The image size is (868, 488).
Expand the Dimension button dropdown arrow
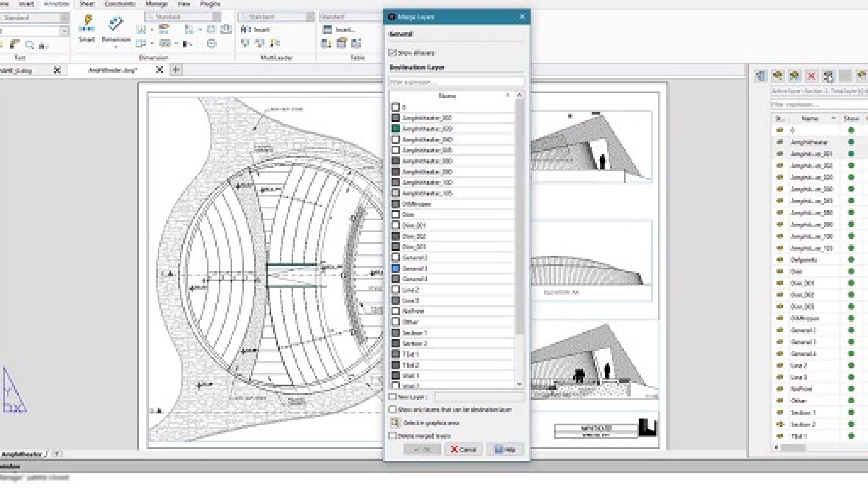[x=116, y=47]
